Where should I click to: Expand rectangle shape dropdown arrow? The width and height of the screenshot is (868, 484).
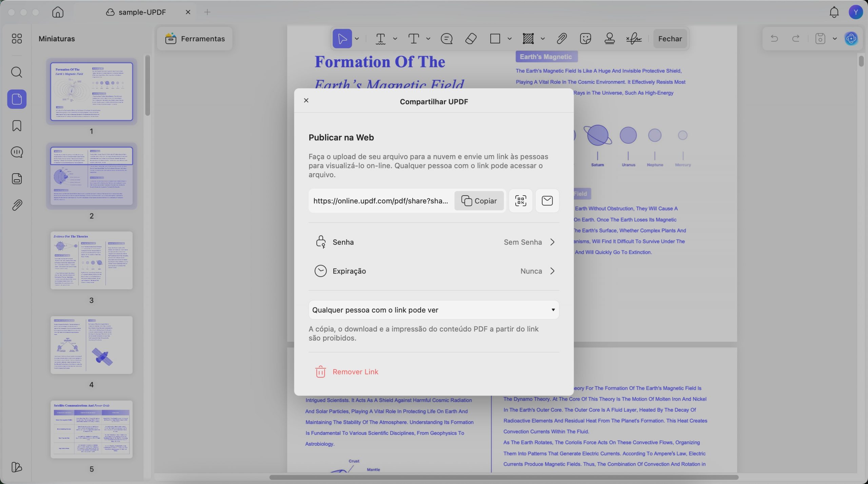click(x=509, y=39)
